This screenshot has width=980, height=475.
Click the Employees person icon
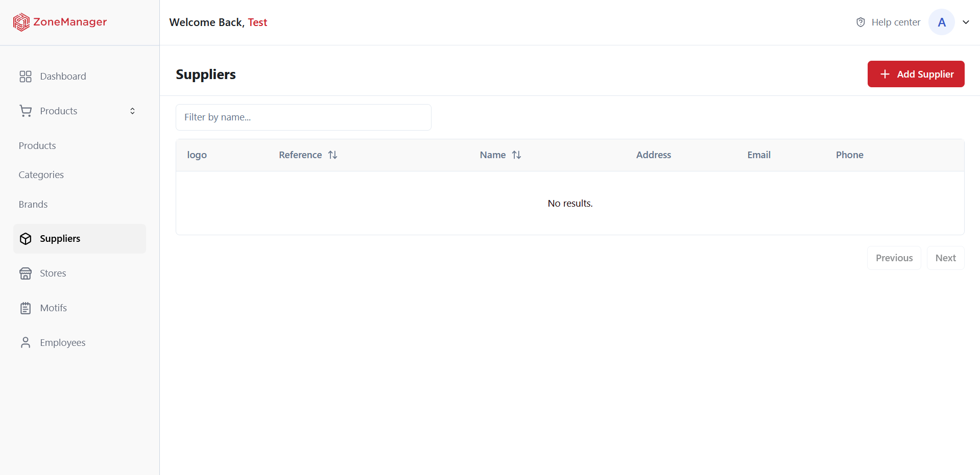(x=26, y=342)
